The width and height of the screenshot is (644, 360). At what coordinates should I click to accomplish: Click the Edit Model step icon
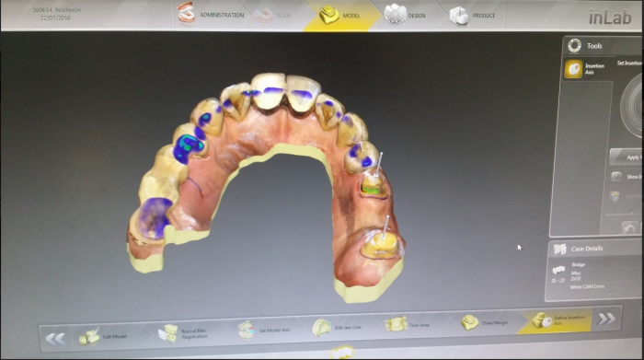click(89, 337)
